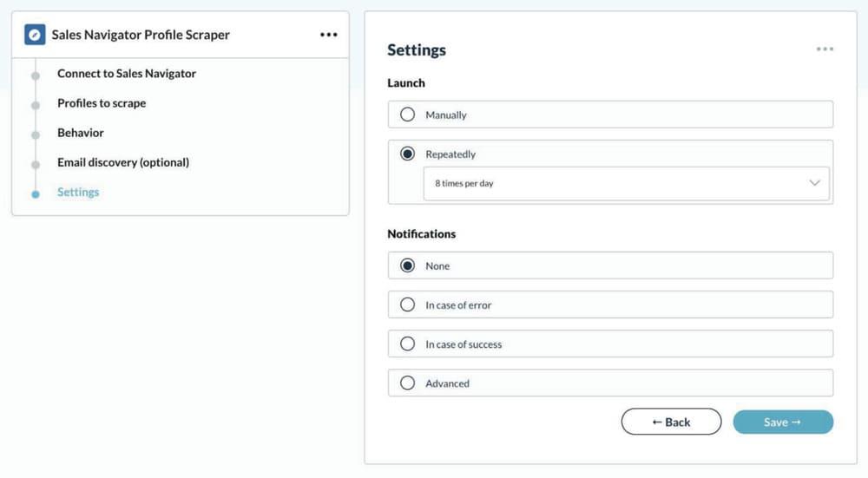
Task: Click the Back button
Action: pyautogui.click(x=671, y=422)
